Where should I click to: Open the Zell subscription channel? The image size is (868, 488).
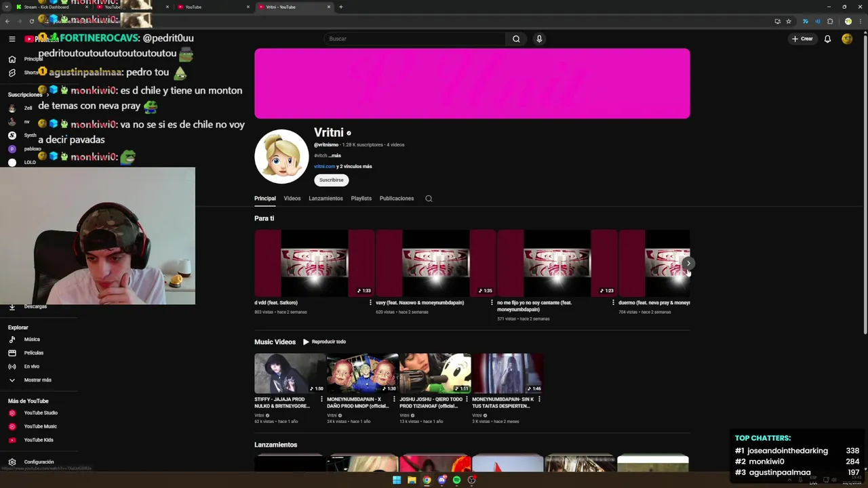pos(20,108)
